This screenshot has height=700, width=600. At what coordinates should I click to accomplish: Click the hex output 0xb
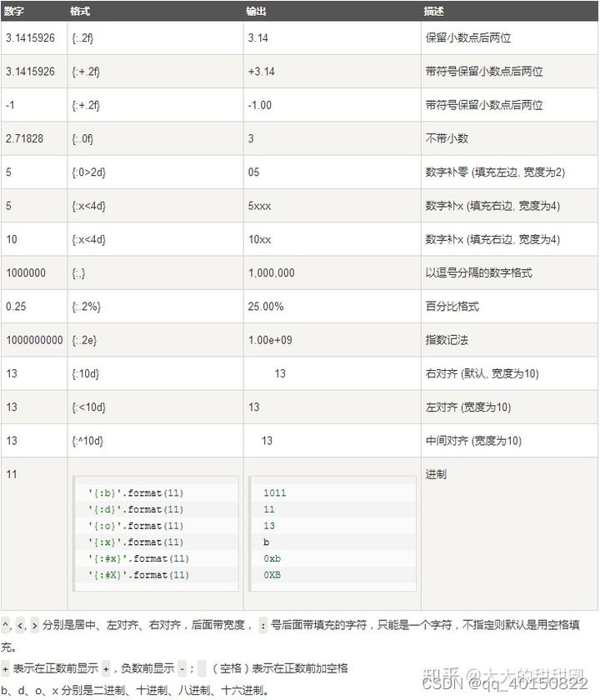(272, 558)
